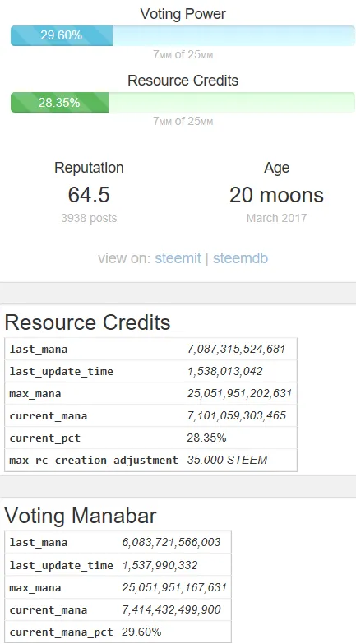Click the current_pct row label
The image size is (356, 644).
point(45,438)
